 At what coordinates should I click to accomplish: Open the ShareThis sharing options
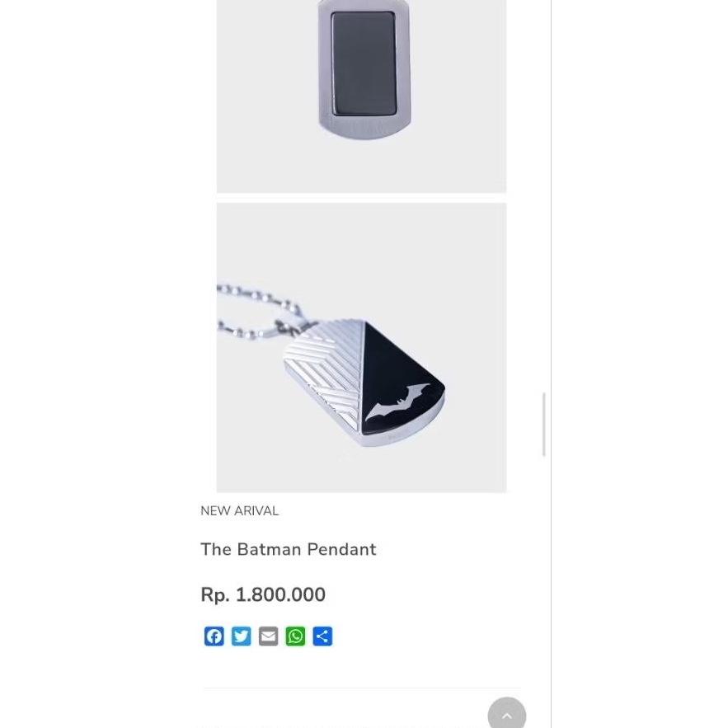[x=322, y=636]
